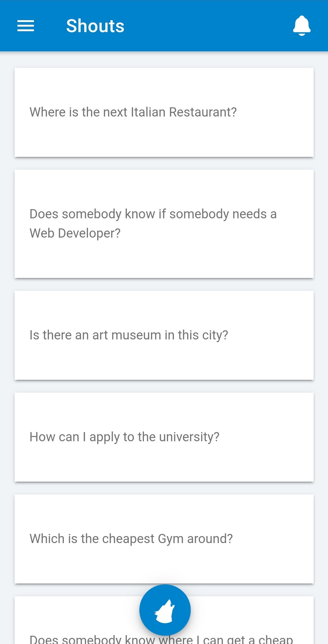This screenshot has height=644, width=328.
Task: Click the Shouts header title
Action: pyautogui.click(x=95, y=26)
